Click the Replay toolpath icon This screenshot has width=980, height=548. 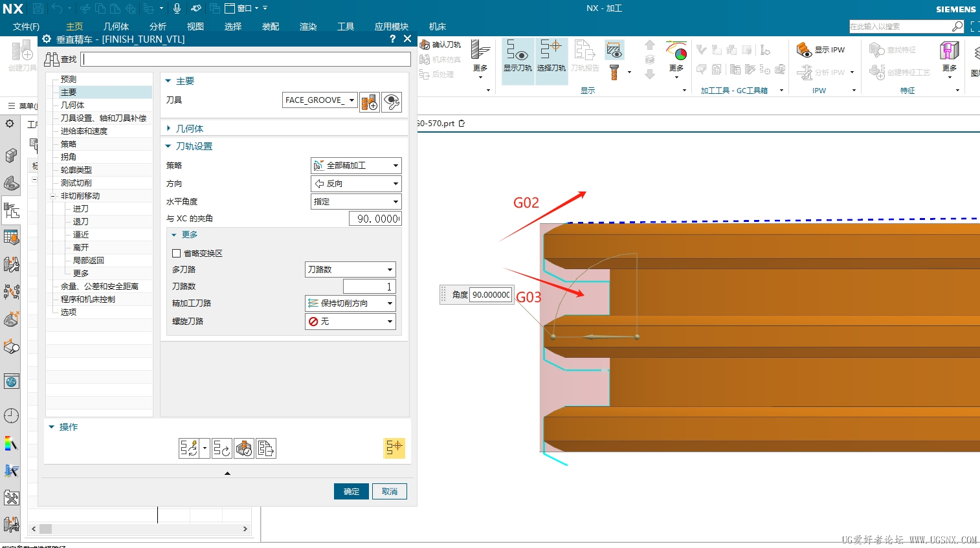coord(221,448)
